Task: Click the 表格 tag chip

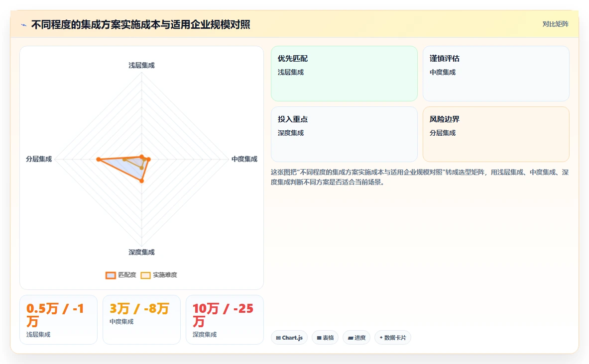Action: [x=325, y=338]
